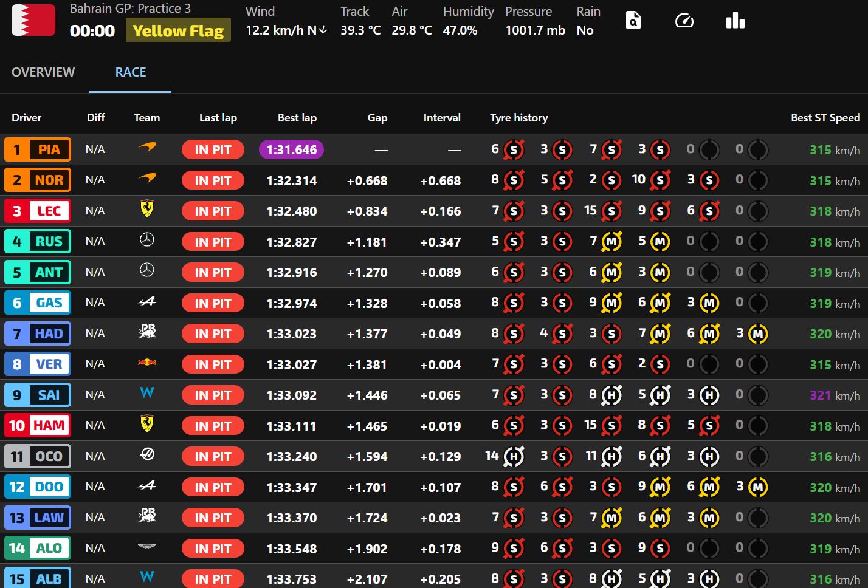The image size is (868, 588).
Task: Click the Last lap column header
Action: click(x=218, y=118)
